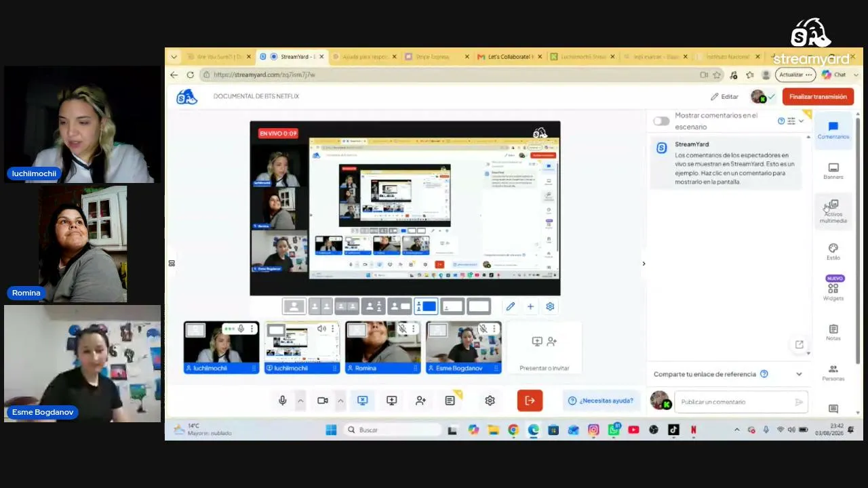Open the Banners panel

click(833, 171)
